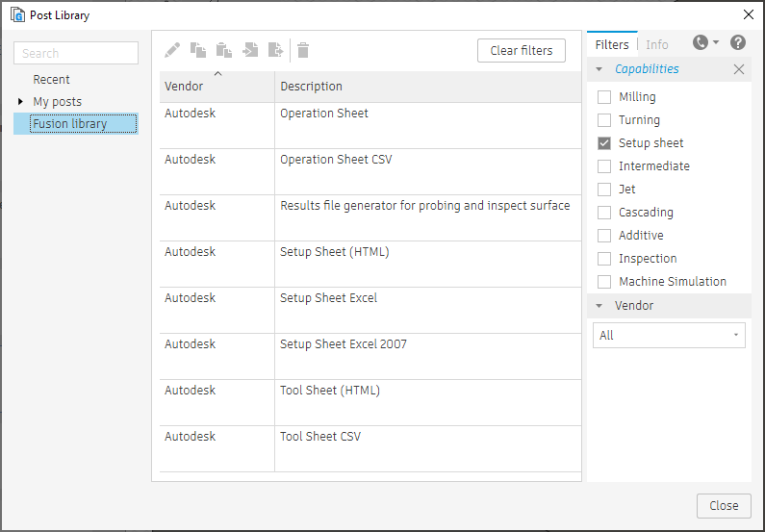Sort by the Description column header
The image size is (765, 532).
coord(428,87)
